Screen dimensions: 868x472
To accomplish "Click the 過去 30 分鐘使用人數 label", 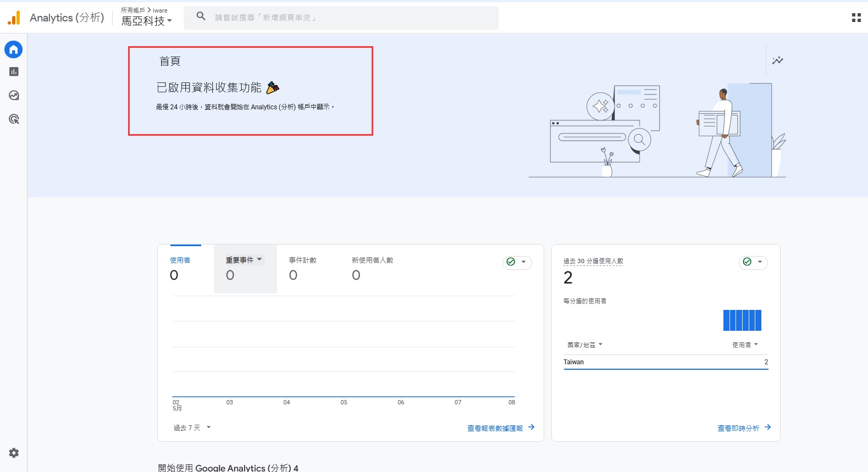I will click(593, 262).
